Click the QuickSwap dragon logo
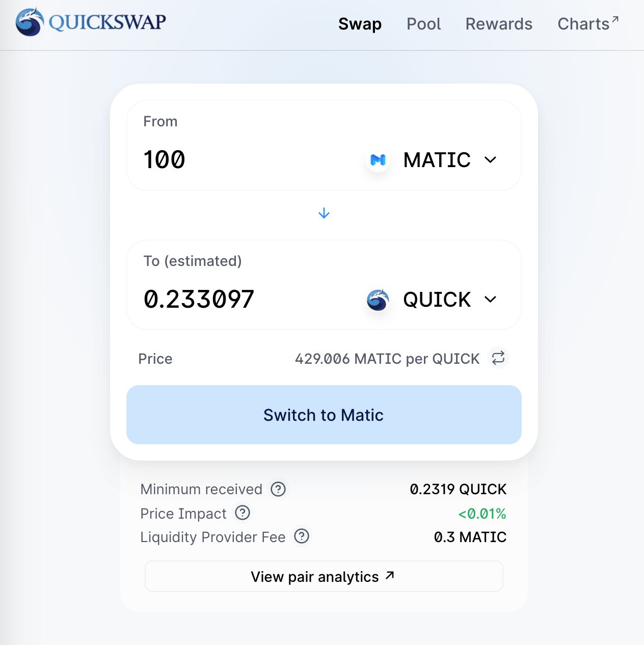644x645 pixels. pyautogui.click(x=30, y=22)
